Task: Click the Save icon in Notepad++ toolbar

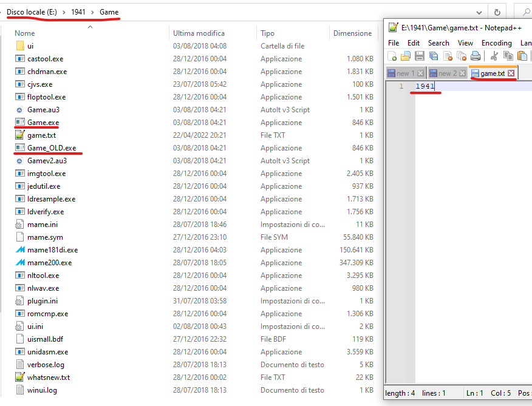Action: 420,56
